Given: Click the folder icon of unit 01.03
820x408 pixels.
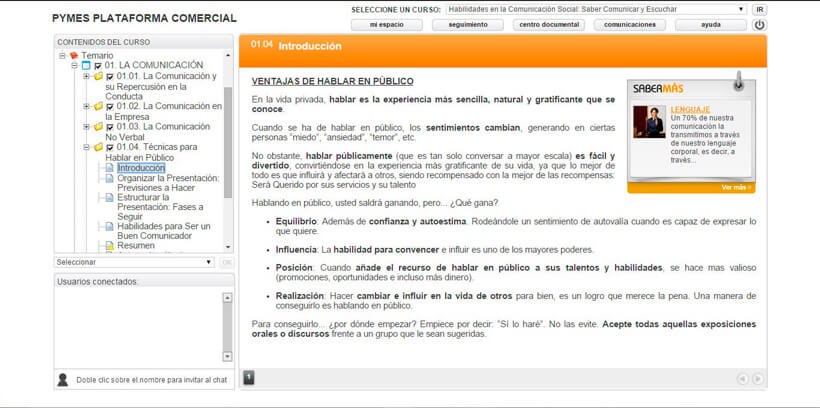Looking at the screenshot, I should 98,127.
